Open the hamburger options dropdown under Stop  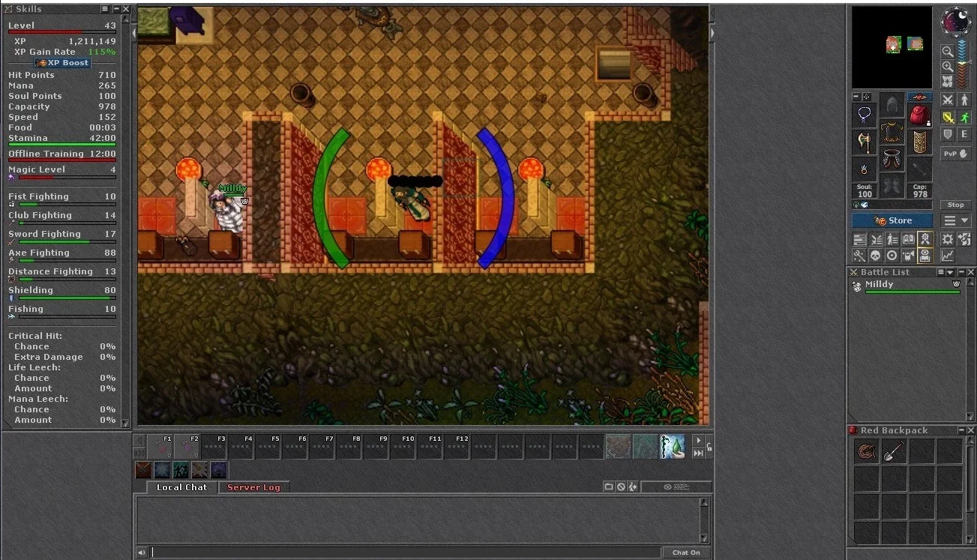[x=956, y=220]
